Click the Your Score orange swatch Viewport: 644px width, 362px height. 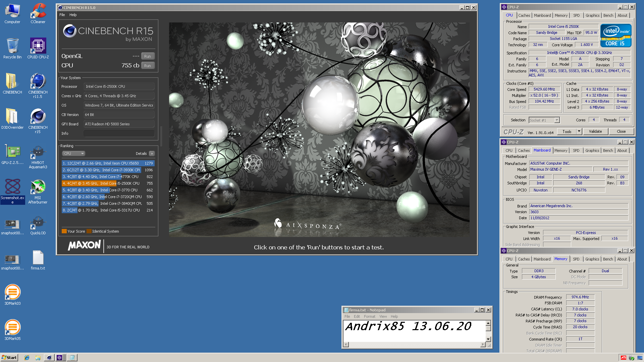click(64, 231)
